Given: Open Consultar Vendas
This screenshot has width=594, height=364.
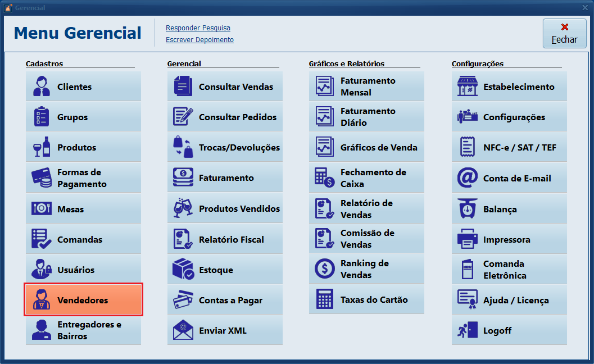Looking at the screenshot, I should [225, 87].
